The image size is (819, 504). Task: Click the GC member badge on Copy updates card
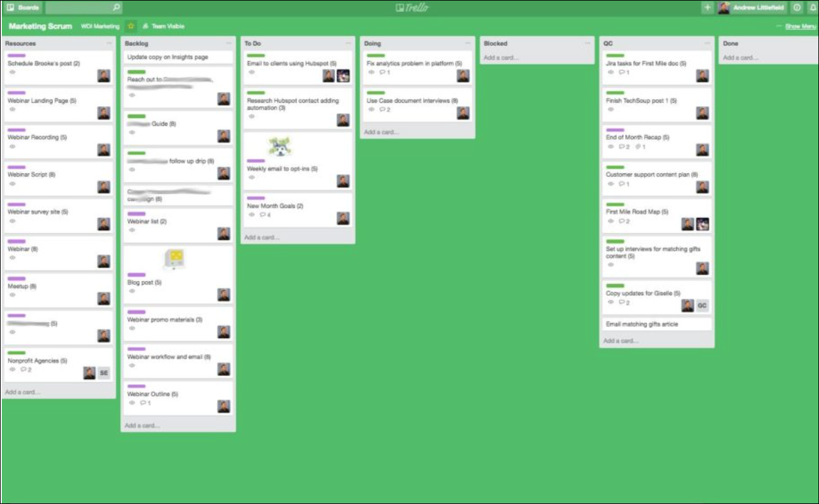702,306
